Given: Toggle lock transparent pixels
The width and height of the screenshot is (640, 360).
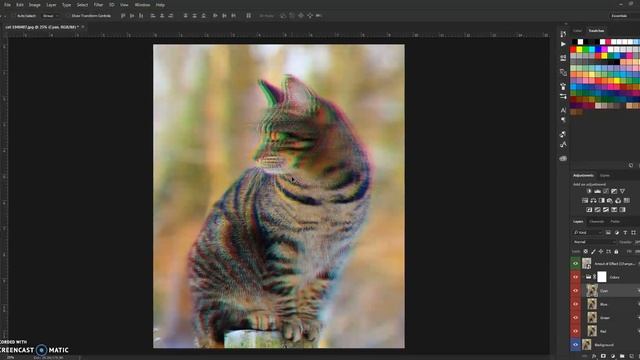Looking at the screenshot, I should pos(586,251).
